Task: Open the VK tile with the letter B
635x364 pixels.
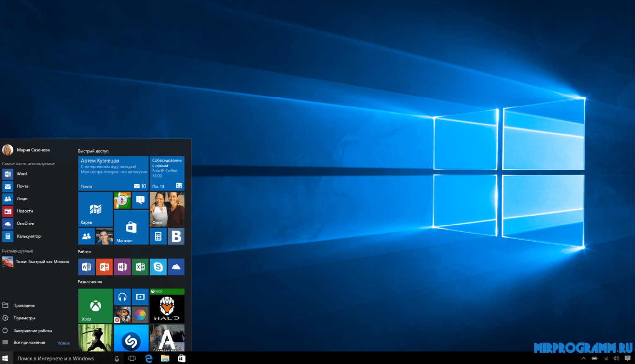Action: click(176, 236)
